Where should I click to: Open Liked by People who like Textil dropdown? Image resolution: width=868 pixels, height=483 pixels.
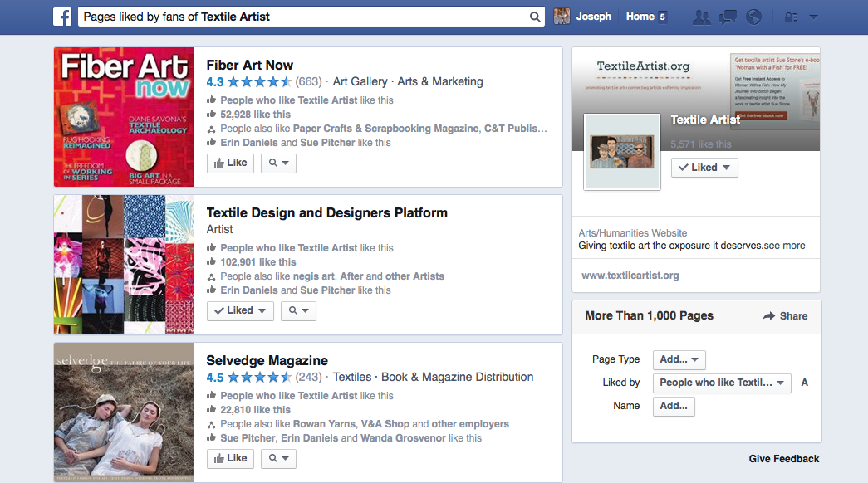pyautogui.click(x=721, y=383)
